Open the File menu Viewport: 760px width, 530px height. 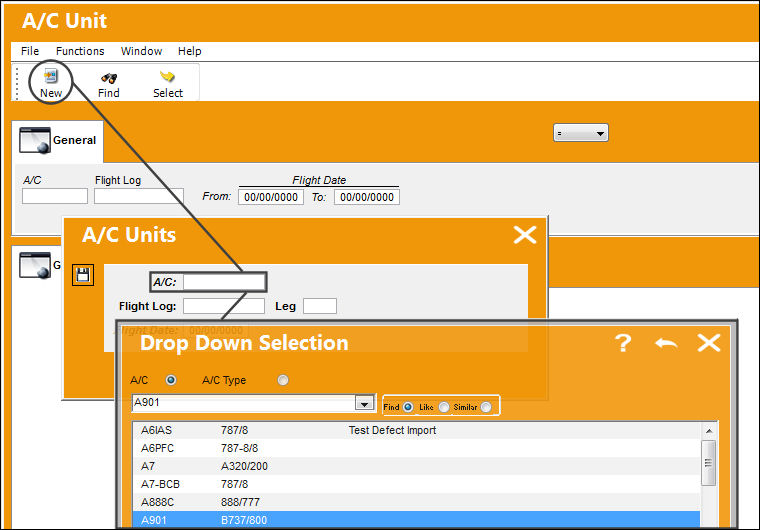tap(30, 51)
